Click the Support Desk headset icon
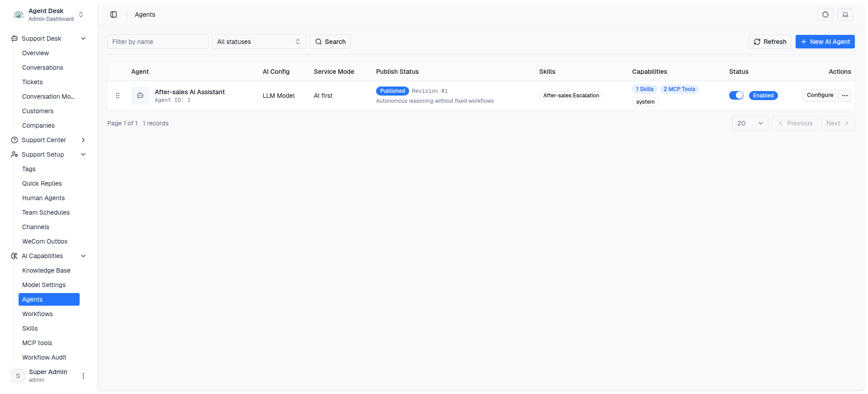 click(14, 38)
